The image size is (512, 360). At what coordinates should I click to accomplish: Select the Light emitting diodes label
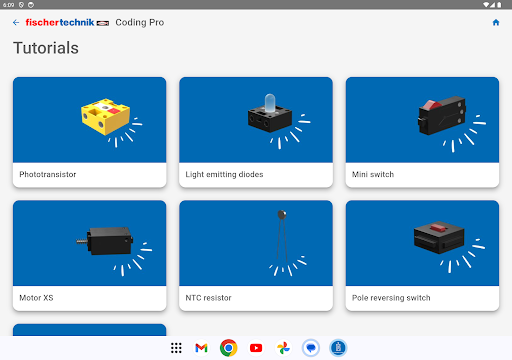224,174
